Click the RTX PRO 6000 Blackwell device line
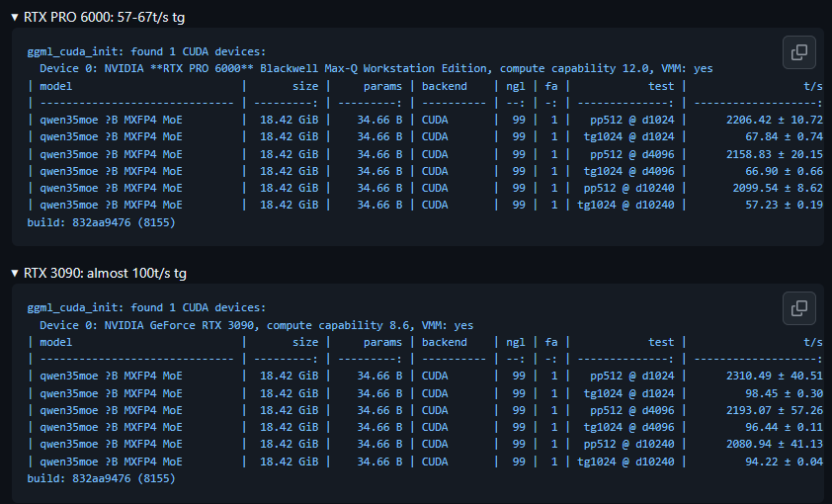The width and height of the screenshot is (832, 504). [x=376, y=68]
